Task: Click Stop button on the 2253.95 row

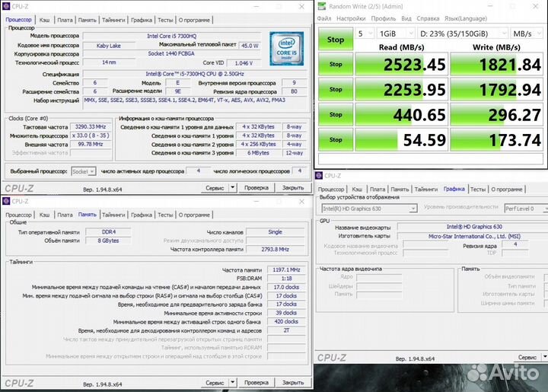Action: 336,89
